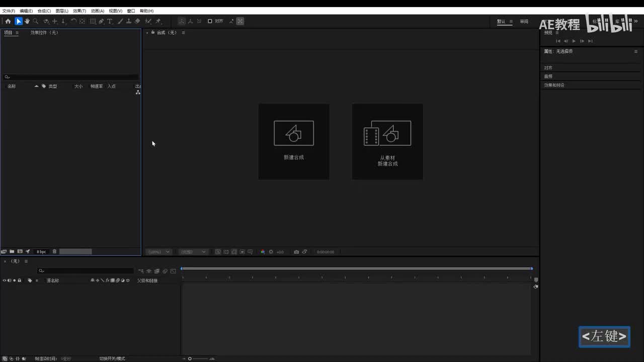
Task: Select the Puppet Pin tool
Action: click(158, 21)
